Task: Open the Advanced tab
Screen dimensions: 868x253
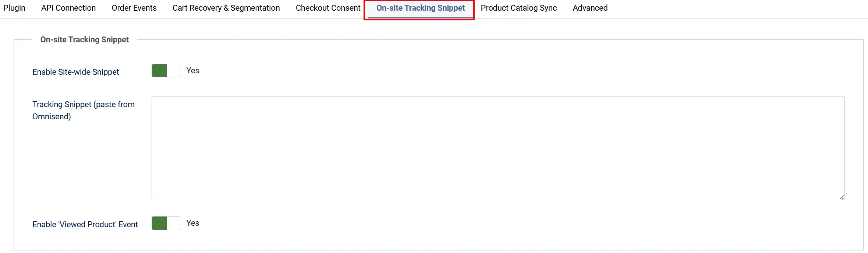Action: tap(590, 8)
